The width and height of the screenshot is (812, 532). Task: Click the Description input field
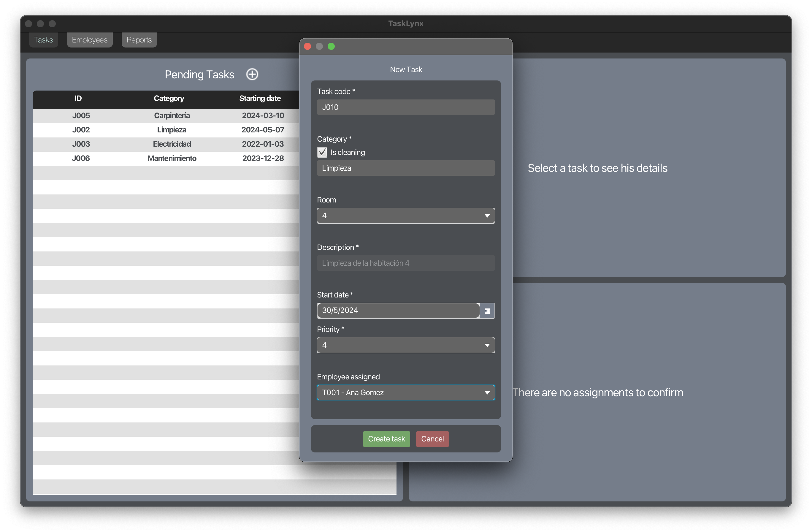[x=406, y=263]
